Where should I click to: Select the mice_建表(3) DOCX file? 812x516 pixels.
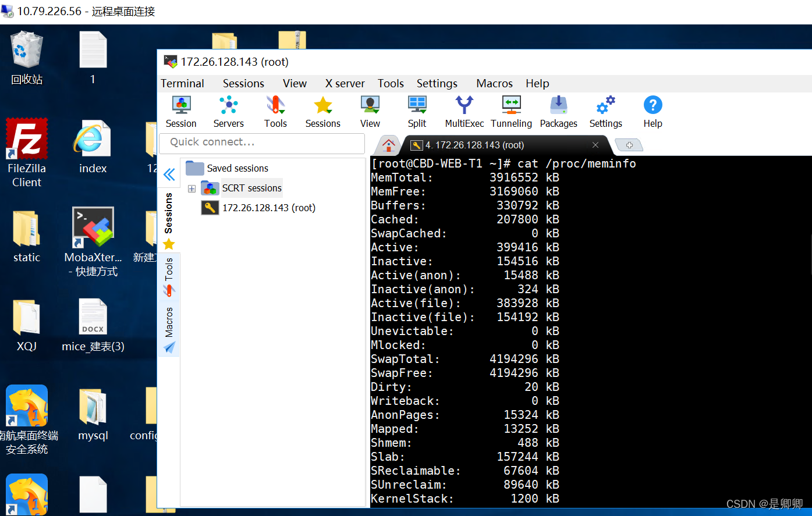(93, 326)
